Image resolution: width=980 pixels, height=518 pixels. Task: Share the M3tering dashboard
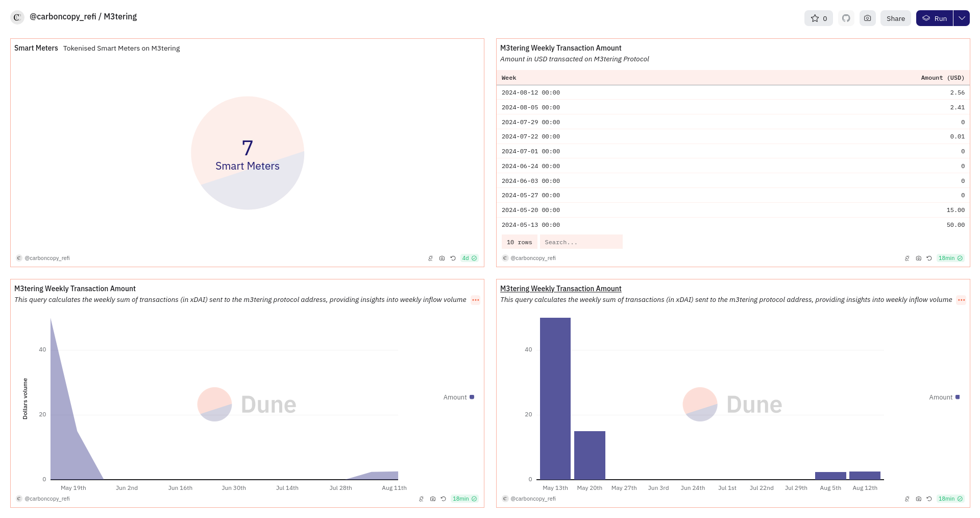click(896, 18)
